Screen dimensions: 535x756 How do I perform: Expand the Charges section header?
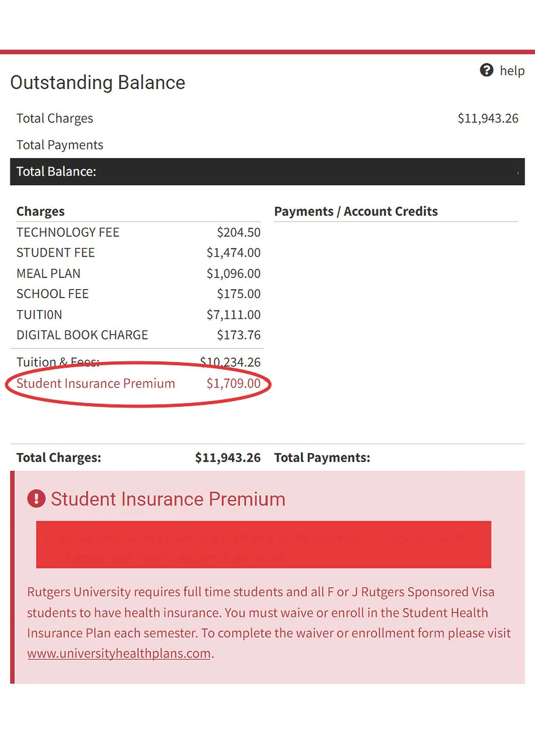(x=41, y=211)
